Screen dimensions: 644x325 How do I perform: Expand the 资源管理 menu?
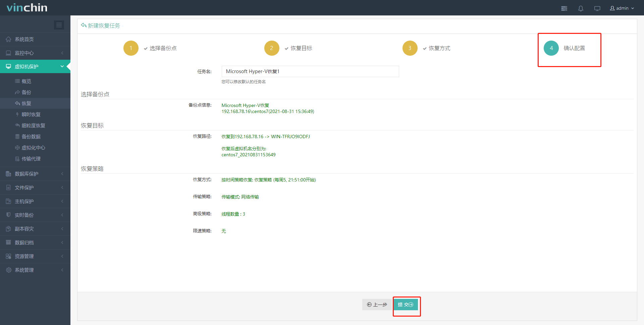[35, 256]
